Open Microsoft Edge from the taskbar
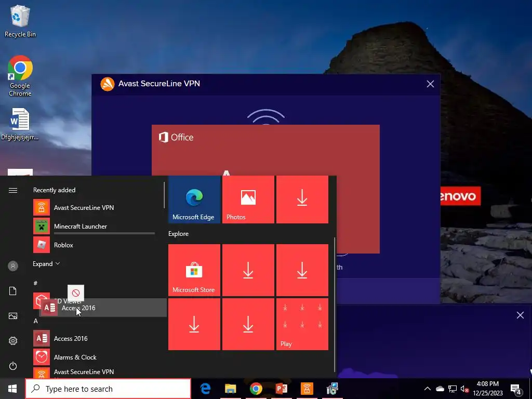The height and width of the screenshot is (399, 532). click(205, 389)
